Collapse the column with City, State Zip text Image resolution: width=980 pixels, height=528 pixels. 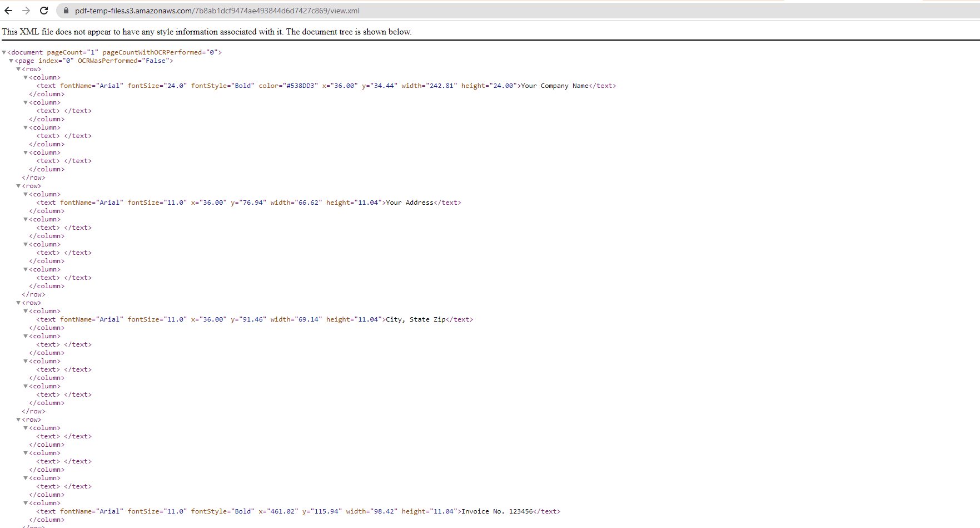pyautogui.click(x=26, y=311)
